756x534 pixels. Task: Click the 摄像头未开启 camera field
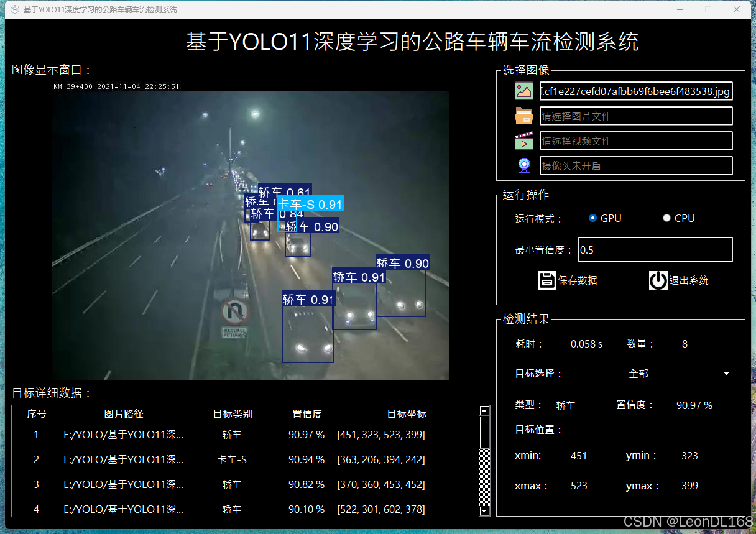click(x=636, y=166)
